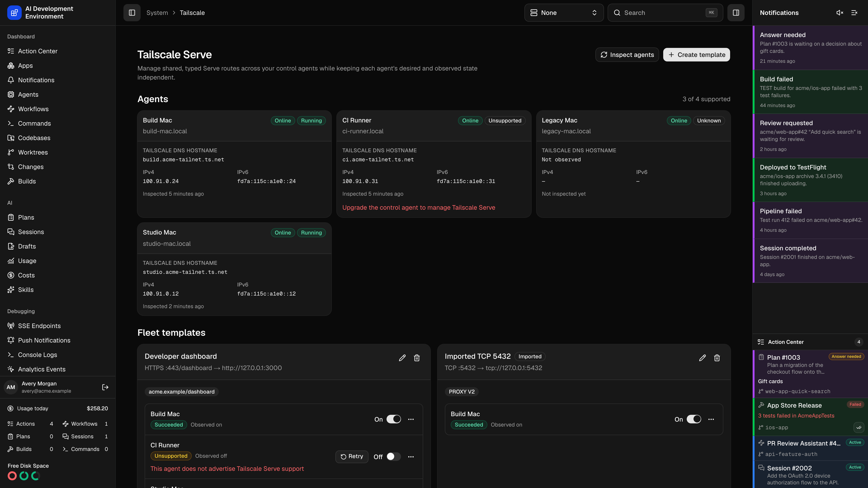Click the Action Center panel header icon
The image size is (868, 488).
[x=761, y=342]
